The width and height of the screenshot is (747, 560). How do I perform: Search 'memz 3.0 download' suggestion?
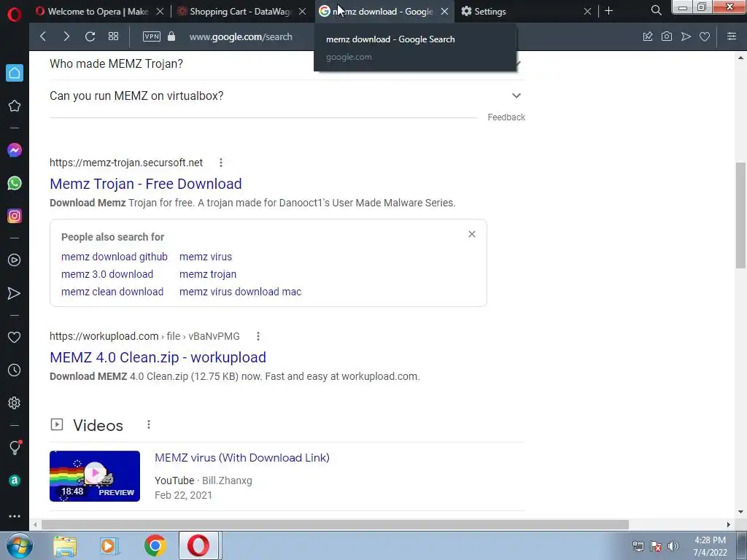(x=107, y=274)
